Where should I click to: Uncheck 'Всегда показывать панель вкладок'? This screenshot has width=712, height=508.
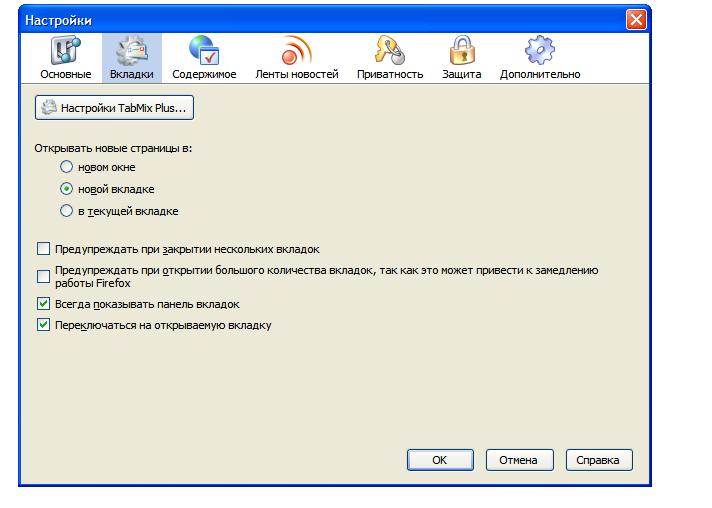click(43, 303)
